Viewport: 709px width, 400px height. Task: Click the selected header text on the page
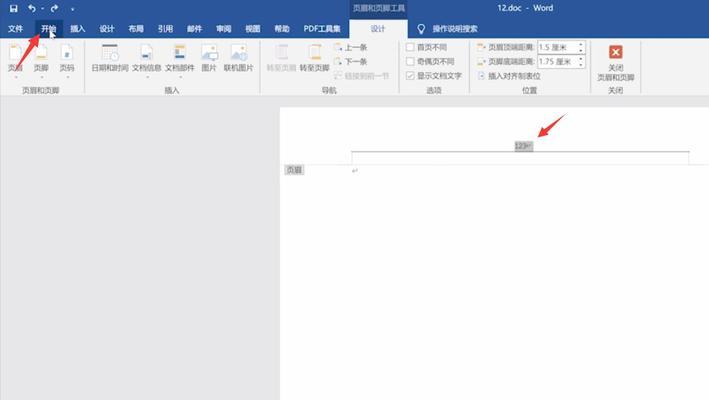click(x=524, y=146)
